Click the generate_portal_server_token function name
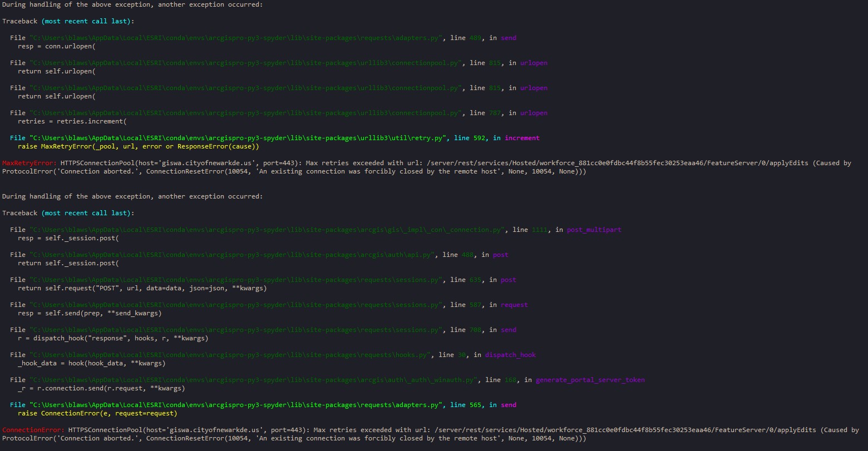 pyautogui.click(x=590, y=380)
